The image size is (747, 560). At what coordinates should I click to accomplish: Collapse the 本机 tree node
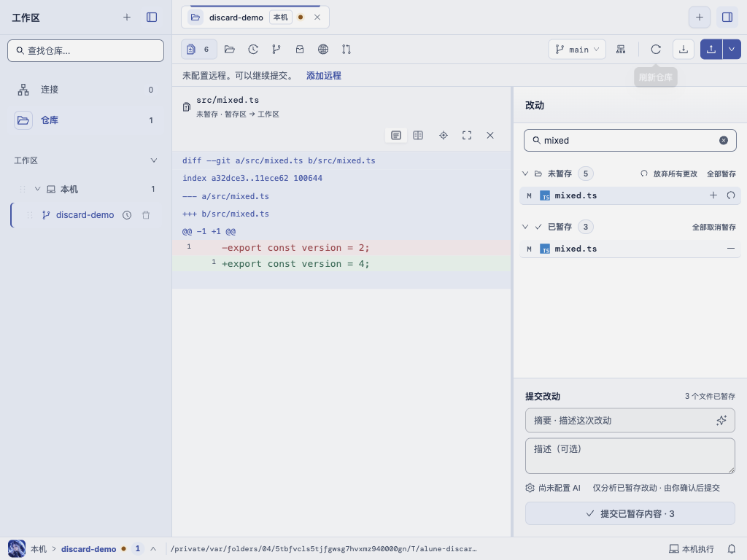[38, 189]
